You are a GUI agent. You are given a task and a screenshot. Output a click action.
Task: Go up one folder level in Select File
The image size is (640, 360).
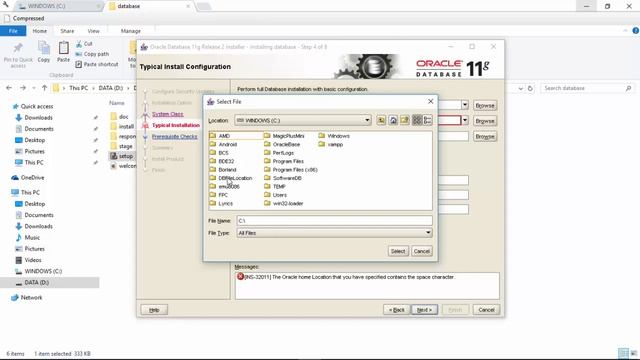click(381, 120)
